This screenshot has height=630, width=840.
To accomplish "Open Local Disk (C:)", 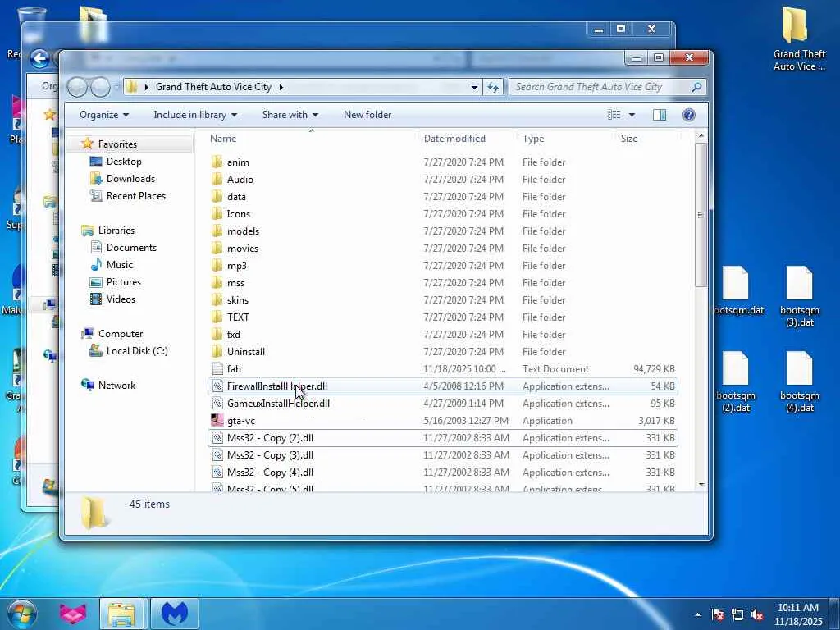I will tap(137, 351).
